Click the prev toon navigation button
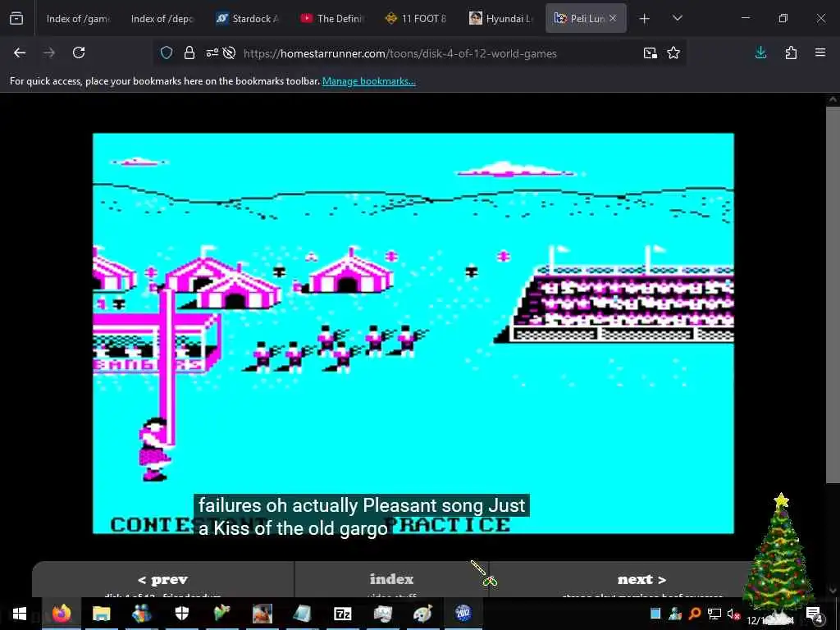Viewport: 840px width, 630px height. point(163,580)
